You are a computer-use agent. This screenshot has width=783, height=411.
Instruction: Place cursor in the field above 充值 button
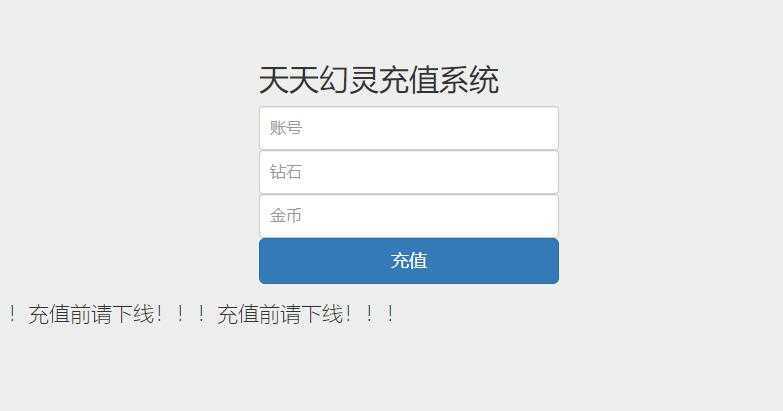[x=408, y=216]
